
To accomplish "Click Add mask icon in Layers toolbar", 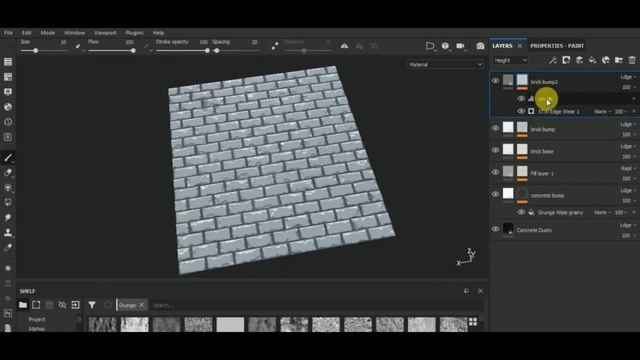I will click(566, 60).
